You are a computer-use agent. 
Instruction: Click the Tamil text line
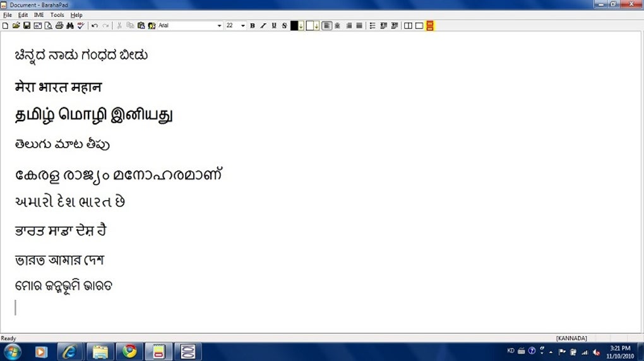[x=93, y=115]
